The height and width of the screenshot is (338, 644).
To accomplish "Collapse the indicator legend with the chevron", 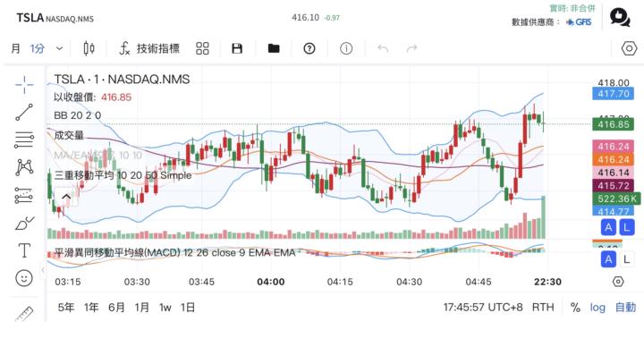I will [x=66, y=197].
